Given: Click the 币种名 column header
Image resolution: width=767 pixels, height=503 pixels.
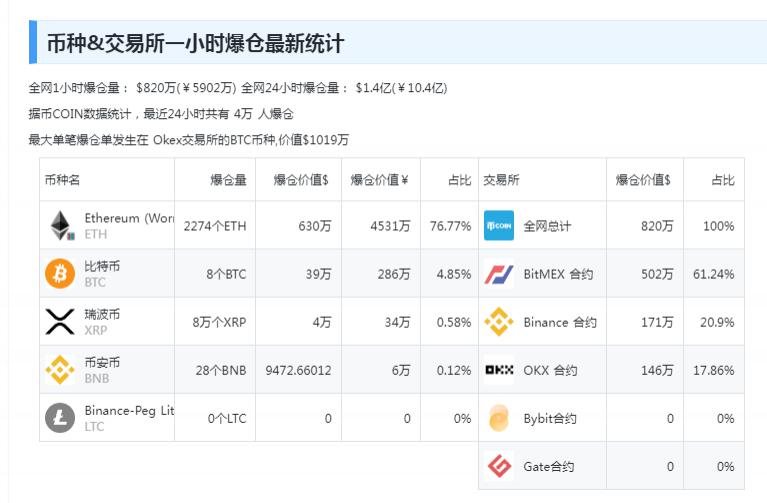Looking at the screenshot, I should pos(62,180).
